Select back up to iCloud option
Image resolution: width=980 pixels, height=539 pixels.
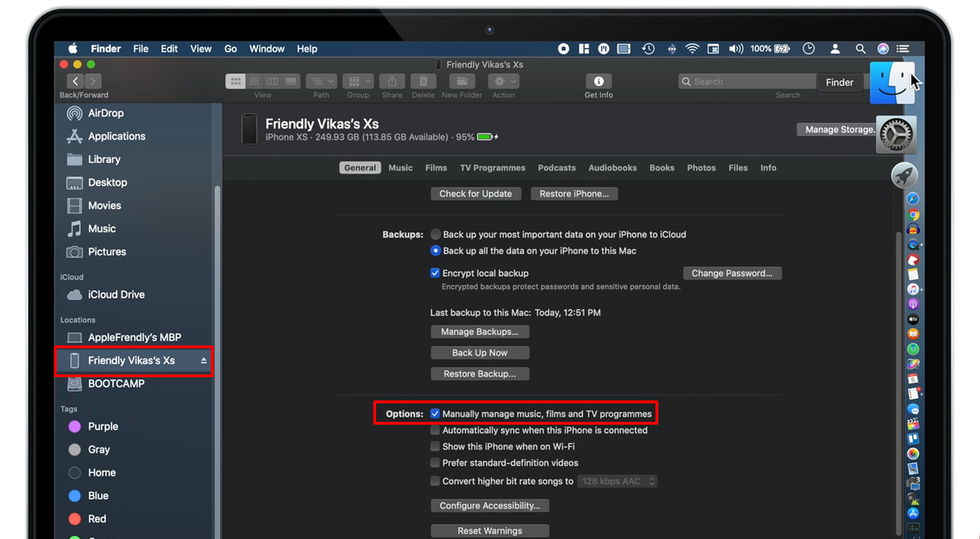(436, 235)
